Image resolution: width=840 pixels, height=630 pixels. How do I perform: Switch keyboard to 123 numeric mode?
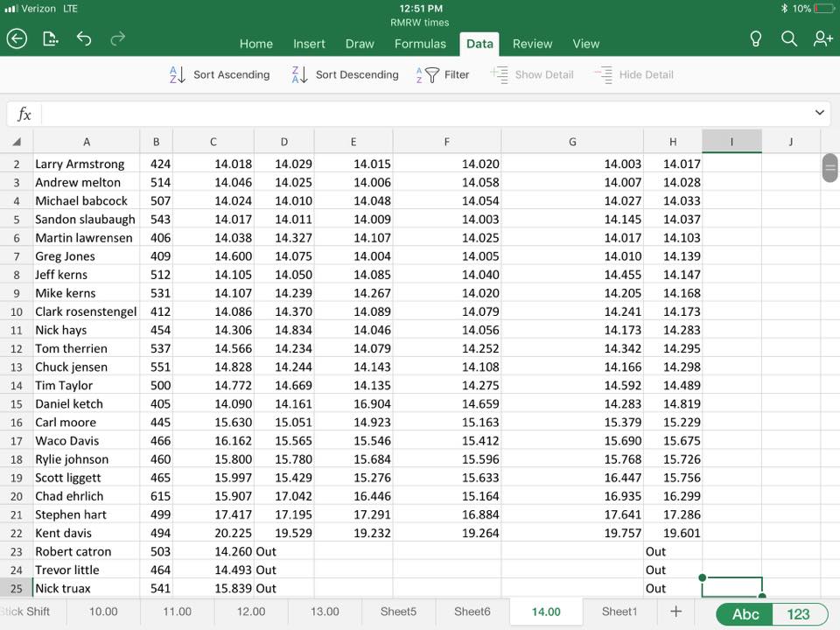(x=798, y=614)
